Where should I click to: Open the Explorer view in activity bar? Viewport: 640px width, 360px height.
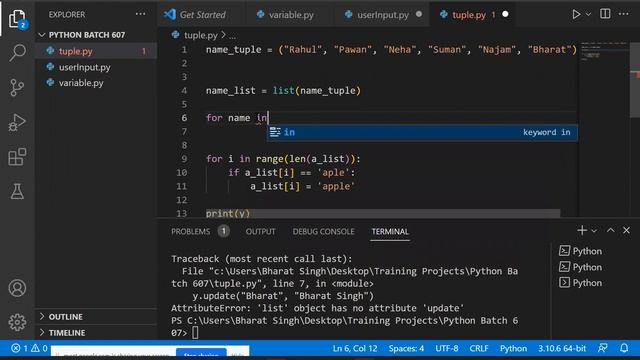17,18
